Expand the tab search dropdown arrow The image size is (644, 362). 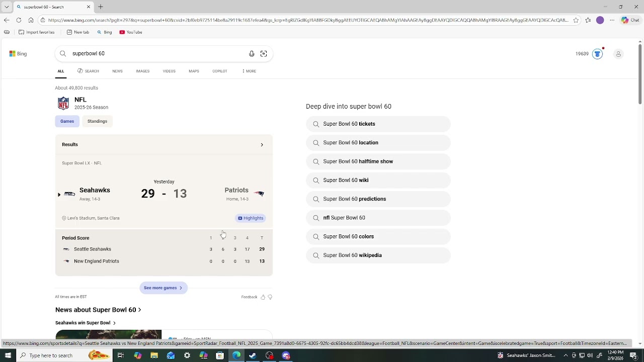click(7, 7)
